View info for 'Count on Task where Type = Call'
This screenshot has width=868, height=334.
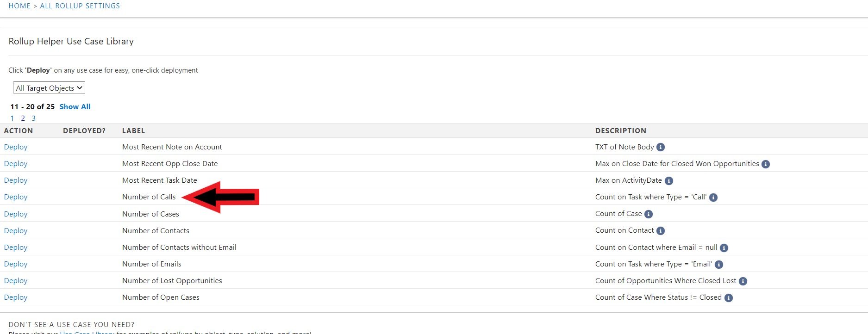coord(713,197)
